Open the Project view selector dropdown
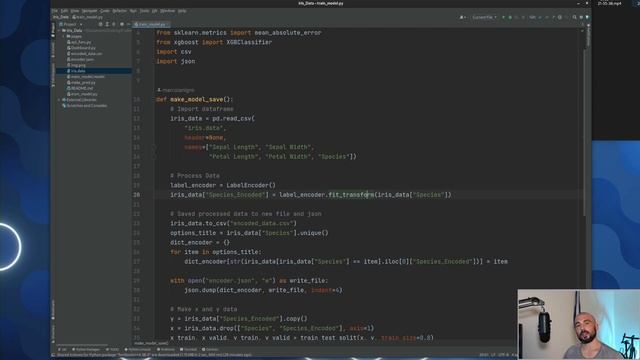Viewport: 640px width, 360px height. tap(71, 24)
